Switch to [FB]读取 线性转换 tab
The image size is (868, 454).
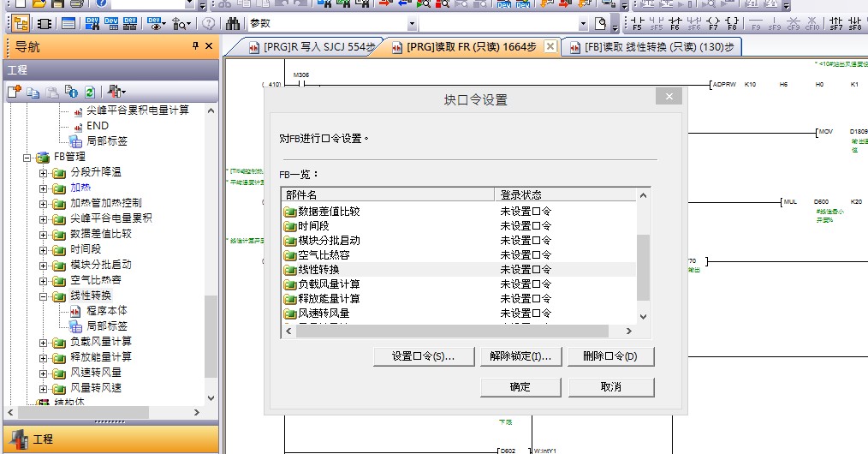652,48
